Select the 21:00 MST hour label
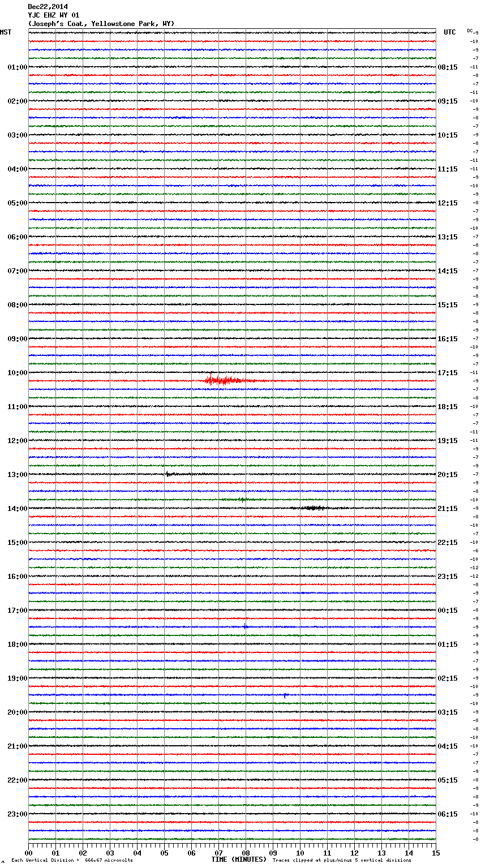The width and height of the screenshot is (481, 868). tap(17, 746)
